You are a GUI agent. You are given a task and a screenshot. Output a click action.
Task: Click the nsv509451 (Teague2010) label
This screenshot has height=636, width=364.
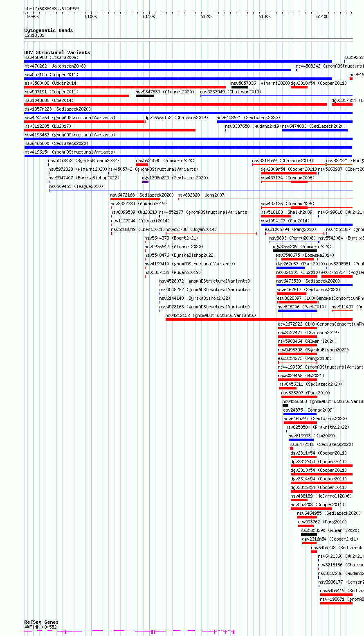[76, 186]
